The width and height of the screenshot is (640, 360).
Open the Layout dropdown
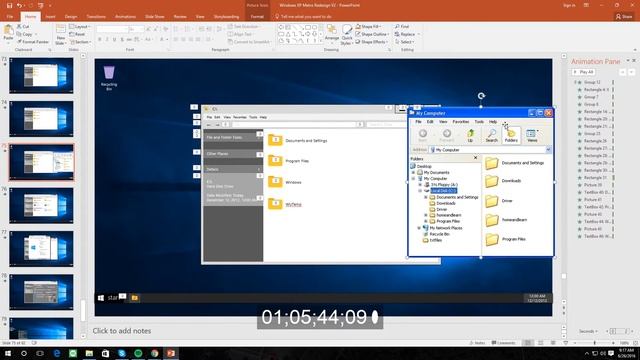tap(80, 27)
